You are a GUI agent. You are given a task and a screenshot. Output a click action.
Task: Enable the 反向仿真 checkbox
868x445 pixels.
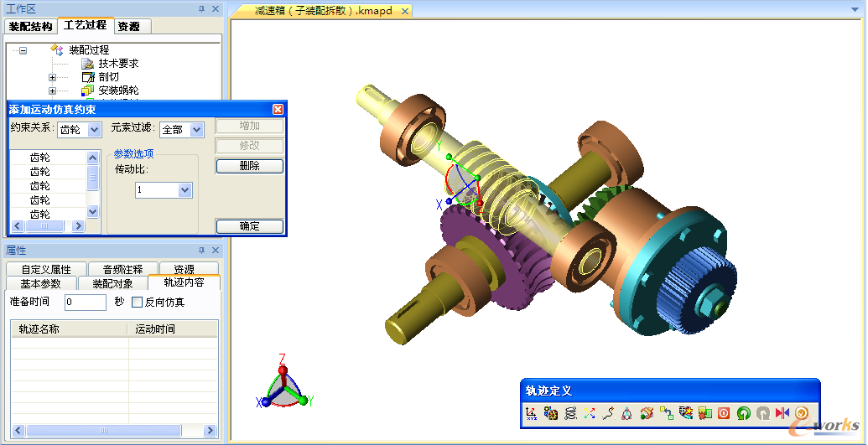click(138, 303)
